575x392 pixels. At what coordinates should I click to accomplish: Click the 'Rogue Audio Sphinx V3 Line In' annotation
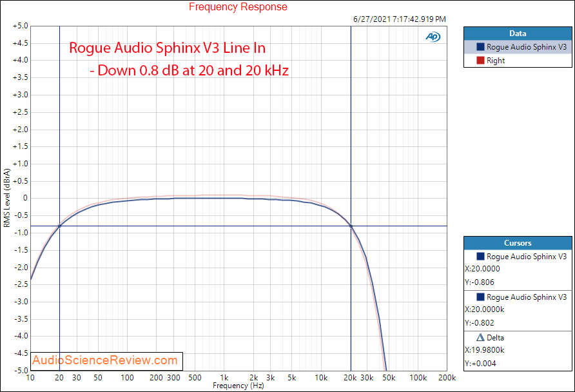(167, 48)
